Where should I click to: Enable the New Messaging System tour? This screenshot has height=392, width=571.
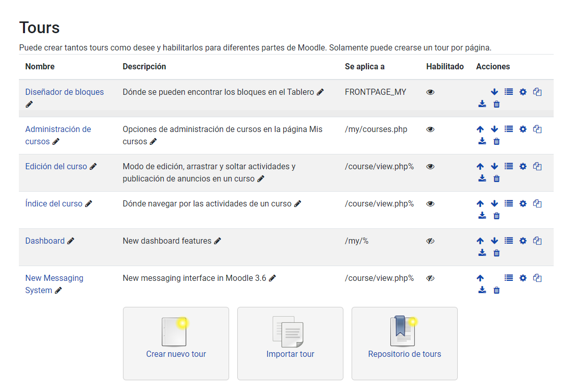pos(430,278)
